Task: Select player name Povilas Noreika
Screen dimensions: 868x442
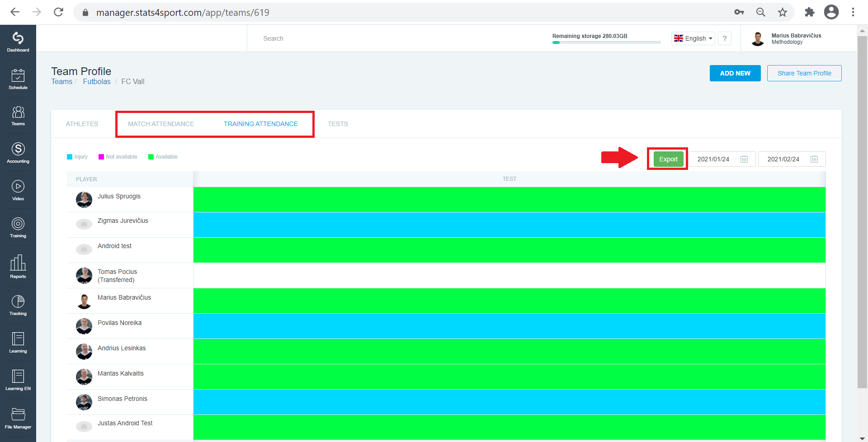Action: 119,323
